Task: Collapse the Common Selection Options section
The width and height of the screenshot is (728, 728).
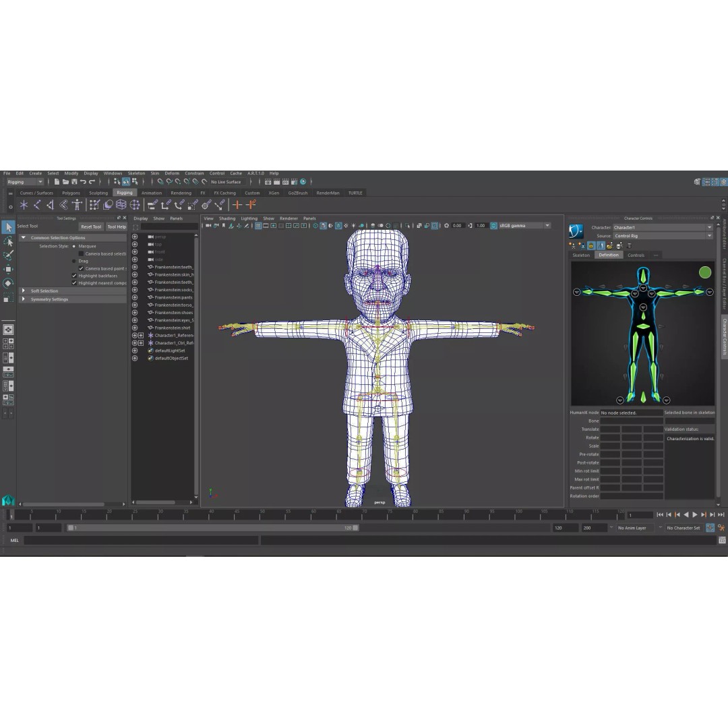Action: coord(23,237)
